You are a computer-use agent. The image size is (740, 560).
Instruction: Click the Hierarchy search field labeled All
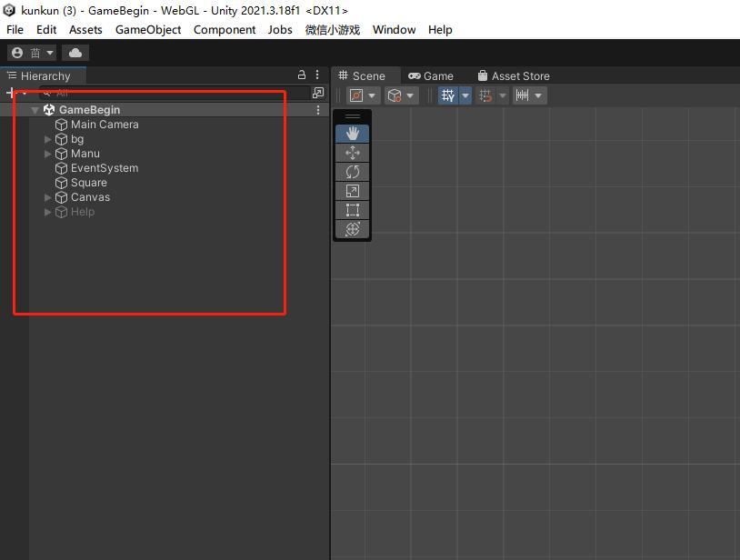pyautogui.click(x=62, y=92)
